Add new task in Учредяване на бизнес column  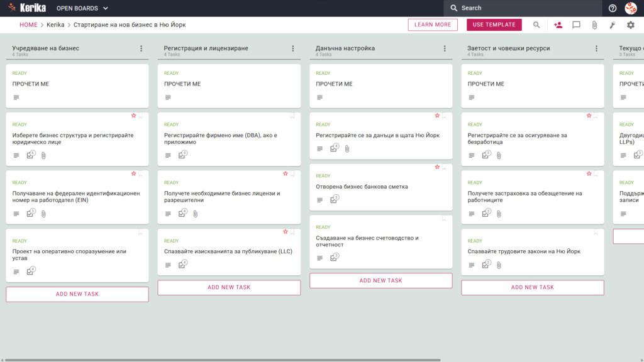tap(77, 294)
